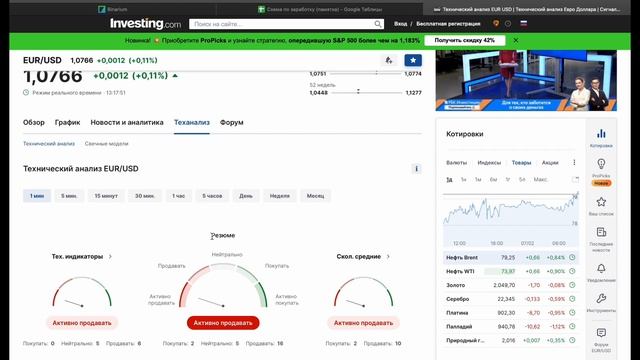Select the 5 мин timeframe

(69, 196)
